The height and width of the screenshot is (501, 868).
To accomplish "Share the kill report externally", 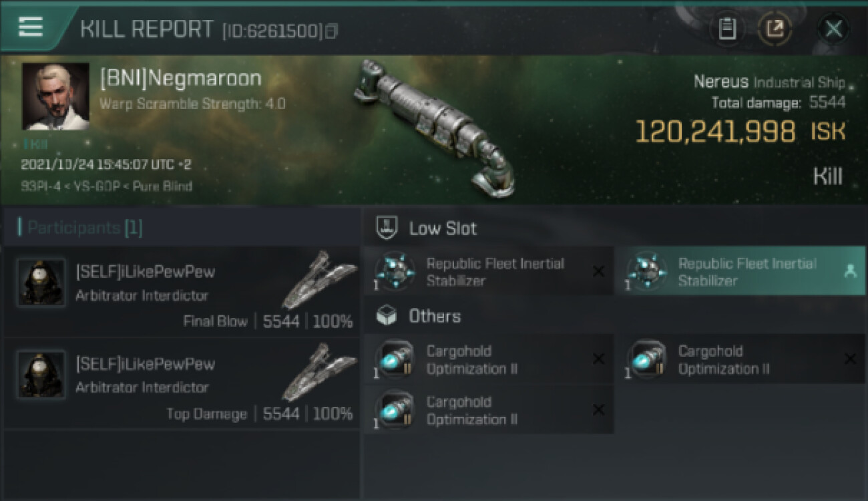I will click(x=775, y=29).
